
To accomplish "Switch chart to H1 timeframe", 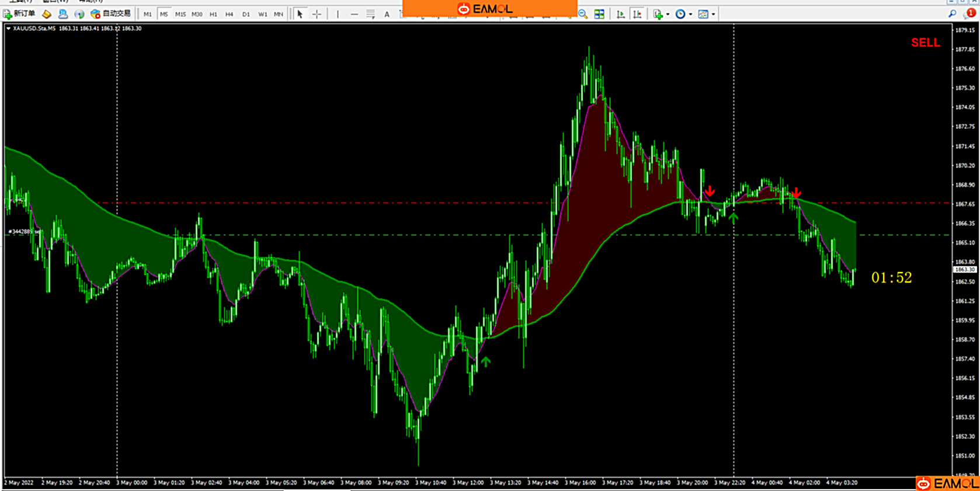I will click(x=213, y=14).
